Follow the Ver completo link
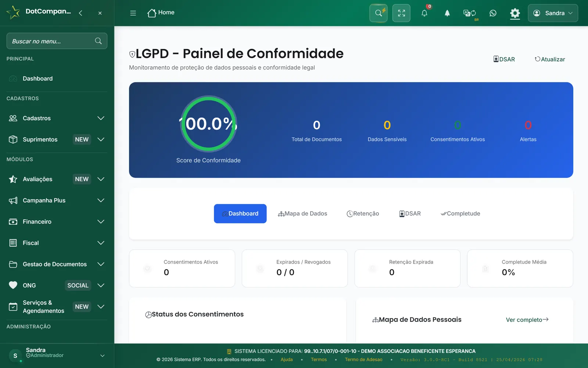The height and width of the screenshot is (368, 588). (527, 320)
